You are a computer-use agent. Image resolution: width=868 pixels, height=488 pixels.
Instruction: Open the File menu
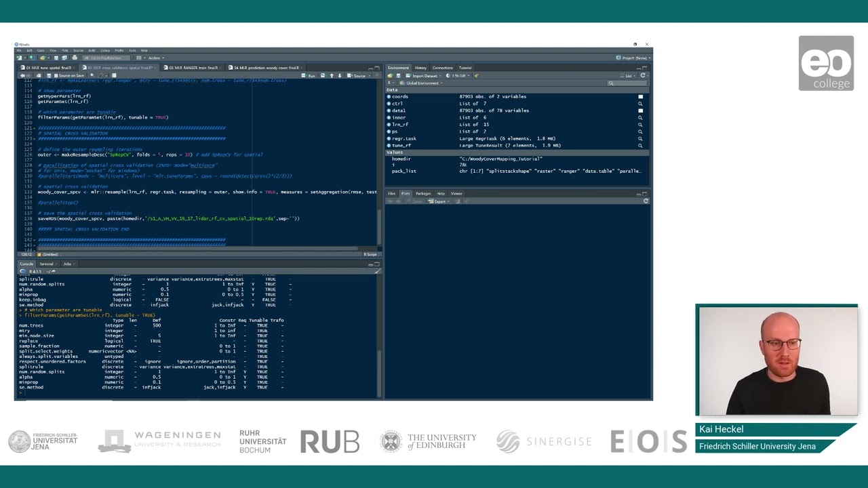pos(19,50)
